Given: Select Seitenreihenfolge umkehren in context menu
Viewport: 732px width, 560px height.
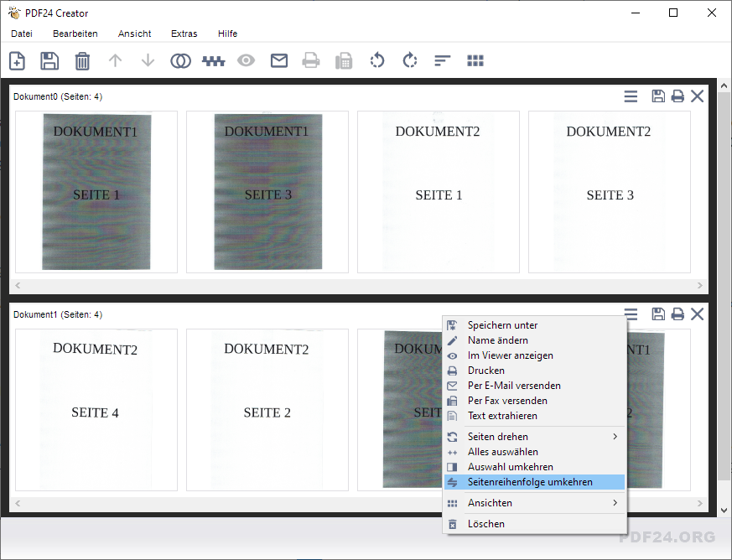Looking at the screenshot, I should (530, 482).
